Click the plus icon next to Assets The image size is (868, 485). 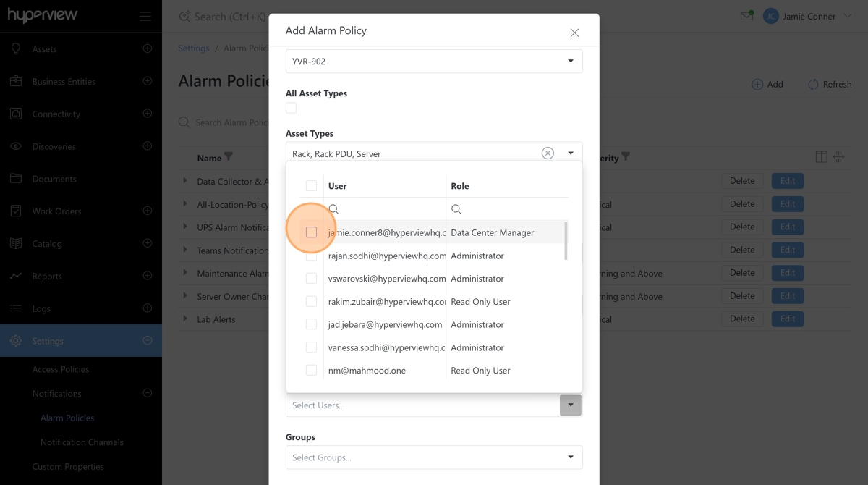[x=148, y=48]
